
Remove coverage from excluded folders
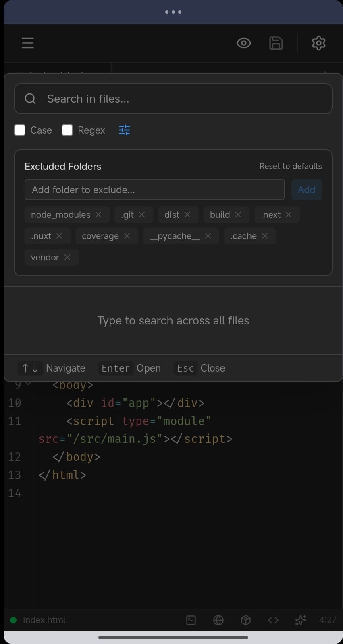point(127,236)
